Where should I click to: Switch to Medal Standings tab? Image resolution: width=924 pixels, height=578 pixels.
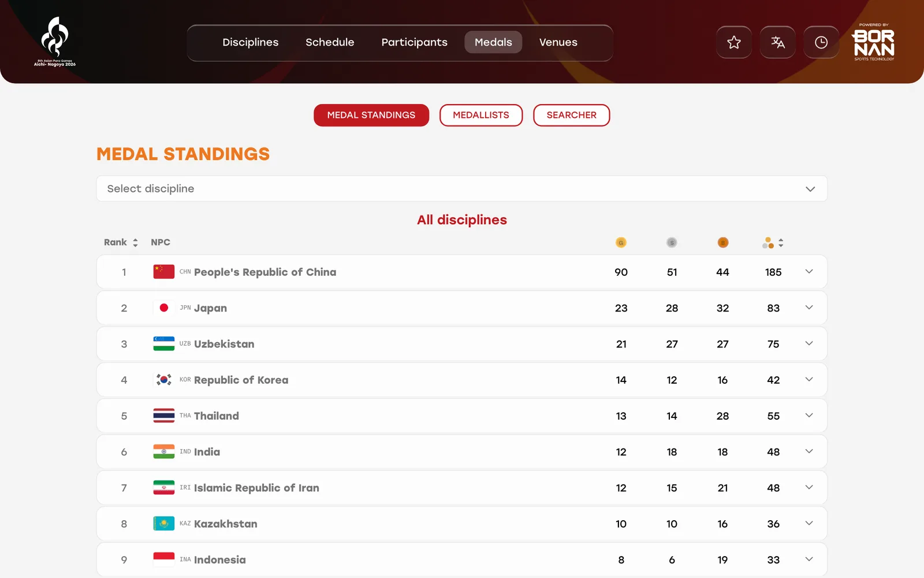(371, 115)
